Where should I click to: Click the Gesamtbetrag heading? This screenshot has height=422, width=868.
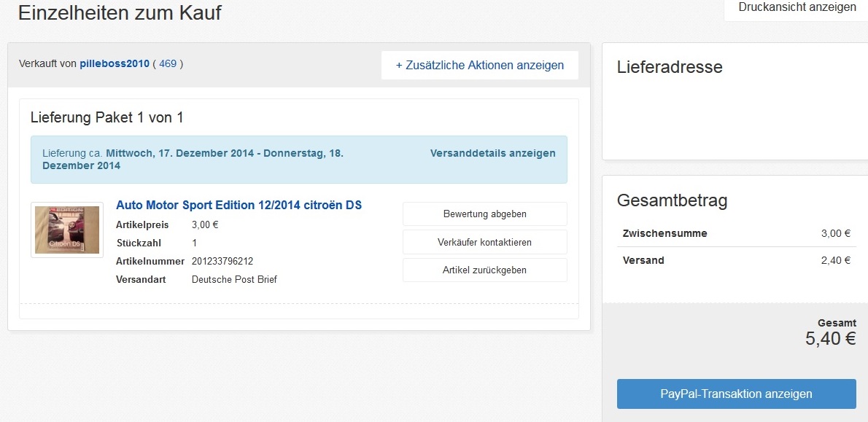[x=672, y=201]
